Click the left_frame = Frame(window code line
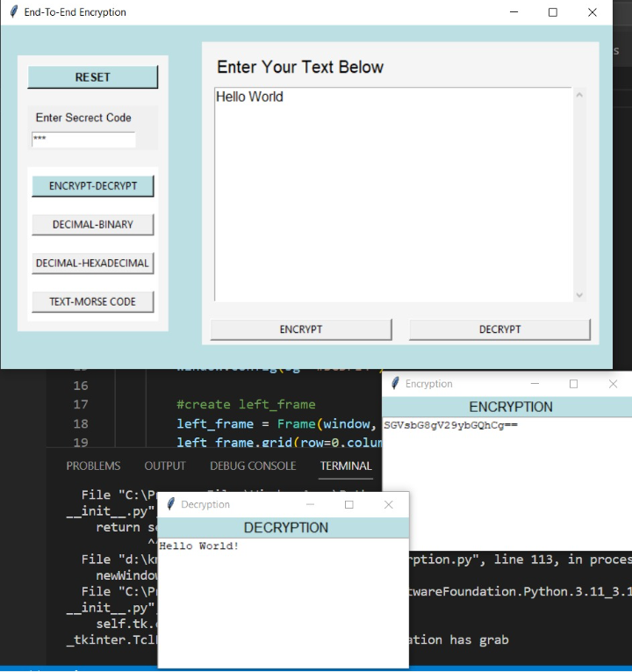Viewport: 632px width, 672px height. coord(276,424)
